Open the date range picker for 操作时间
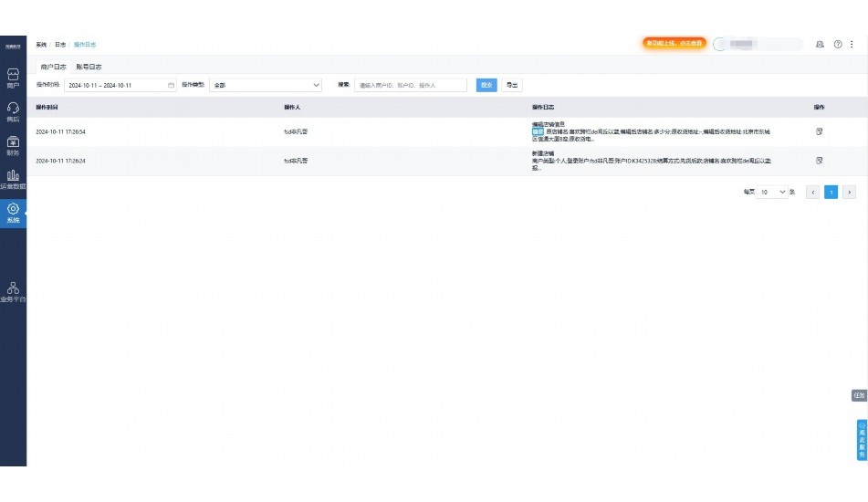The height and width of the screenshot is (502, 868). [x=120, y=85]
